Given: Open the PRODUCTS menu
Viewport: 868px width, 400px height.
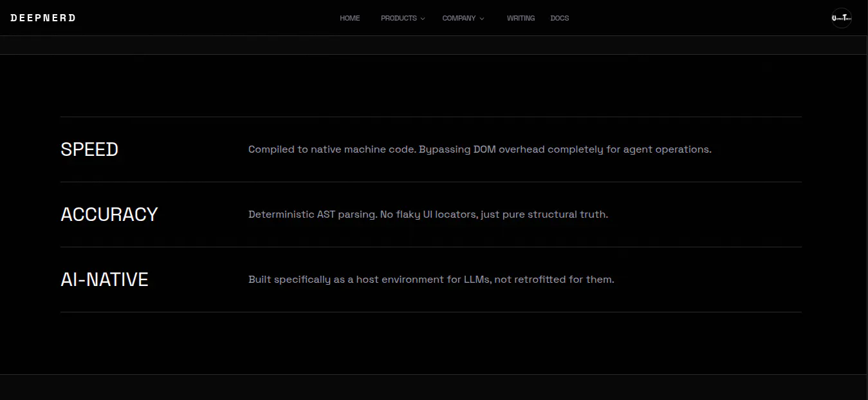Looking at the screenshot, I should coord(403,18).
